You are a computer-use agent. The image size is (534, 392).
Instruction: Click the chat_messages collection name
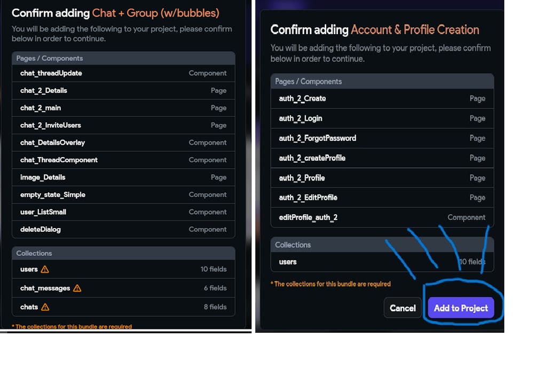click(45, 288)
